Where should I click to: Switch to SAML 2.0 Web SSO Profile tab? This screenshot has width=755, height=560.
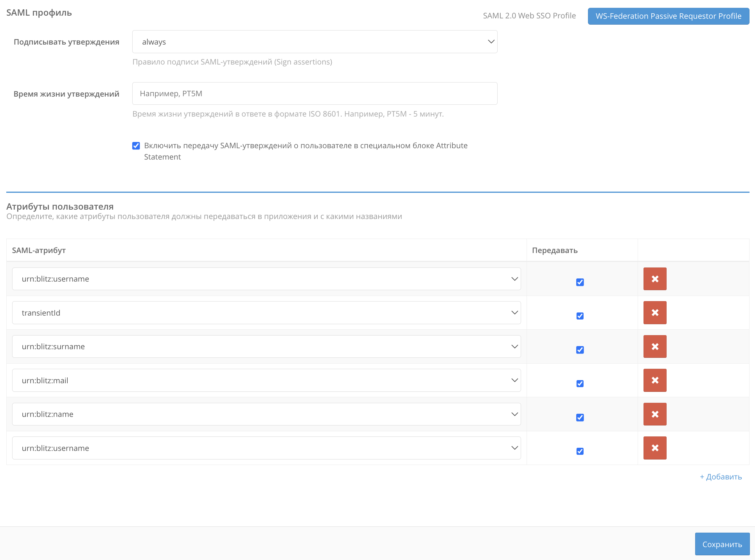pyautogui.click(x=529, y=16)
